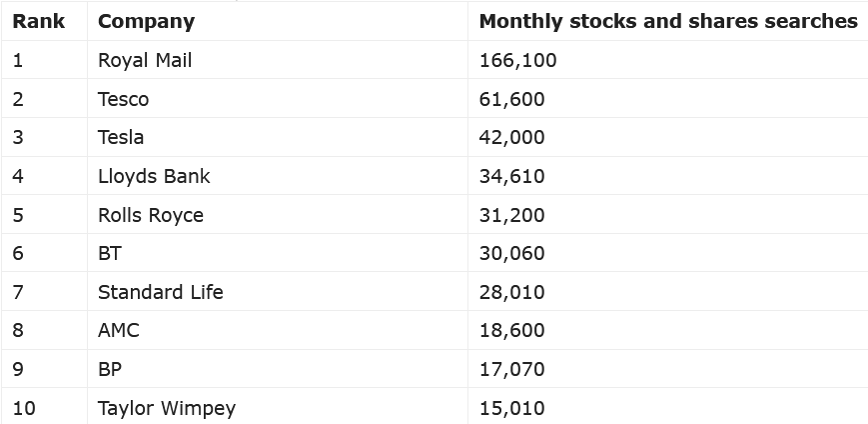Click the BP company cell
Image resolution: width=868 pixels, height=424 pixels.
(110, 369)
